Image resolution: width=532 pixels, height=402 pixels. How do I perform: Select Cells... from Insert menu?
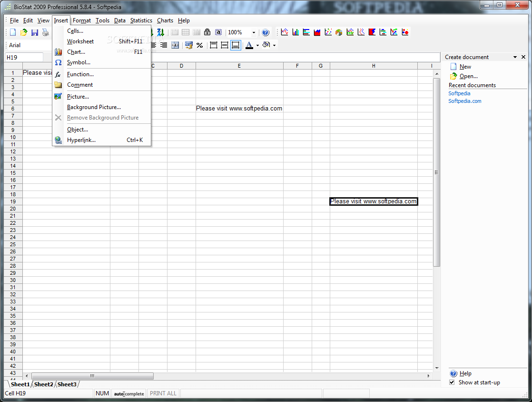[101, 31]
